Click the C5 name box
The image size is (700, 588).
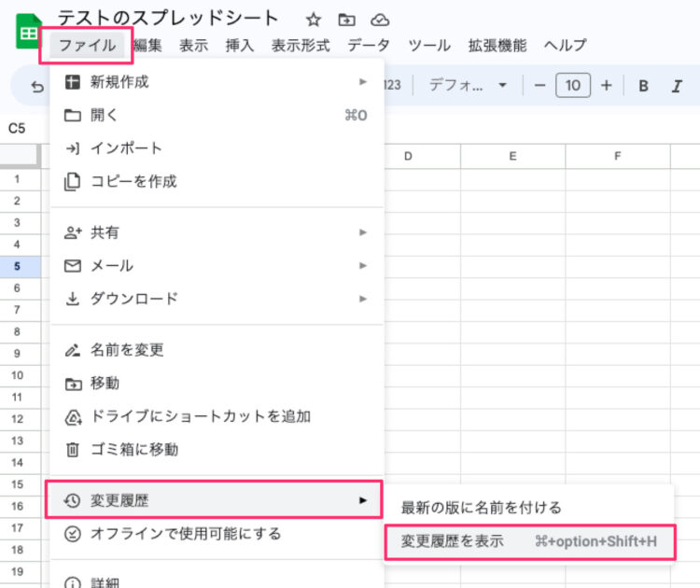point(17,129)
